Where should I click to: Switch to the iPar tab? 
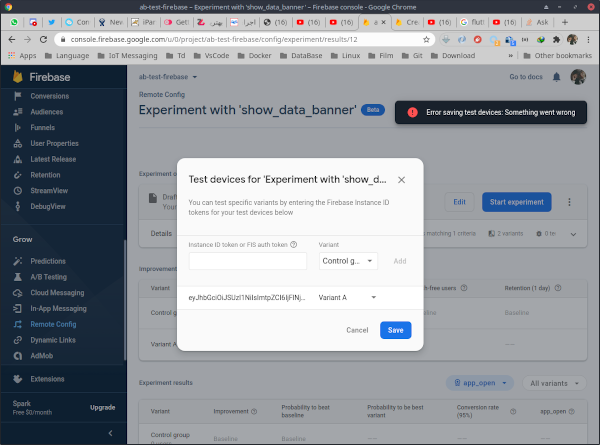tap(143, 22)
